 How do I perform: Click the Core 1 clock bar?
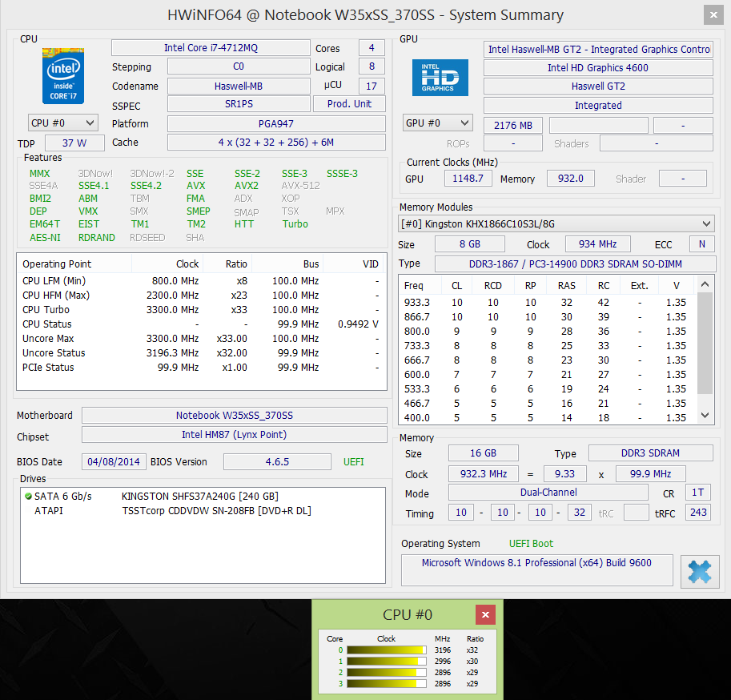[387, 662]
